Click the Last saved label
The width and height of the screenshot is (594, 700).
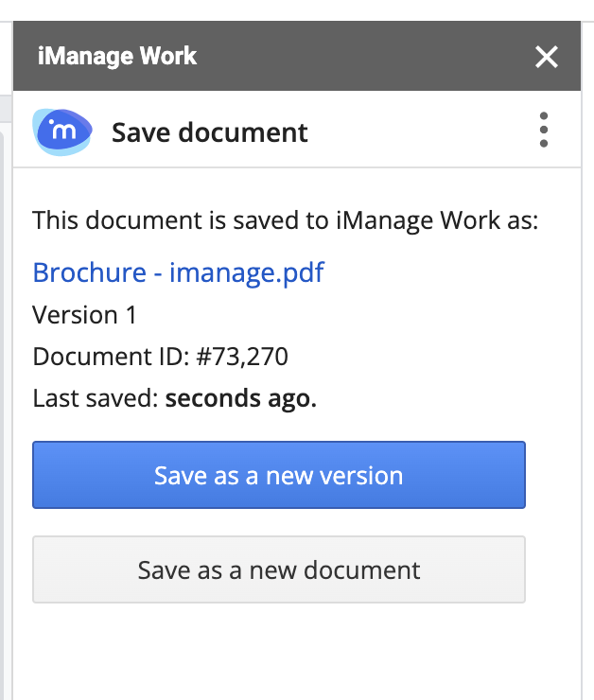[96, 398]
